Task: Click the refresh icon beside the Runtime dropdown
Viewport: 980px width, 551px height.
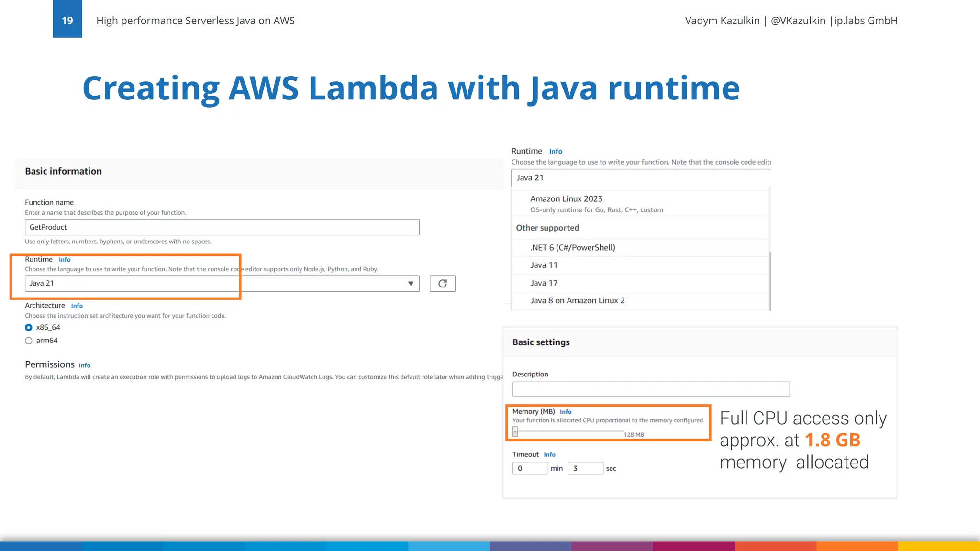Action: point(442,284)
